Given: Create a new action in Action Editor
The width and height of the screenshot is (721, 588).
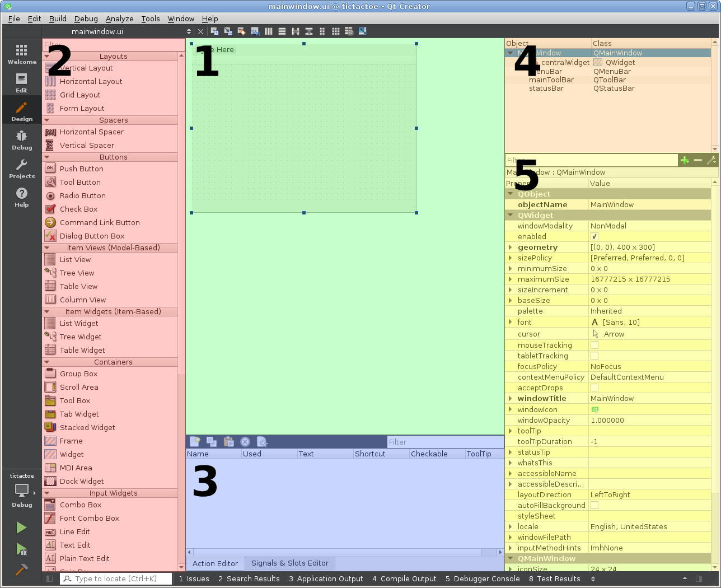Looking at the screenshot, I should (195, 442).
